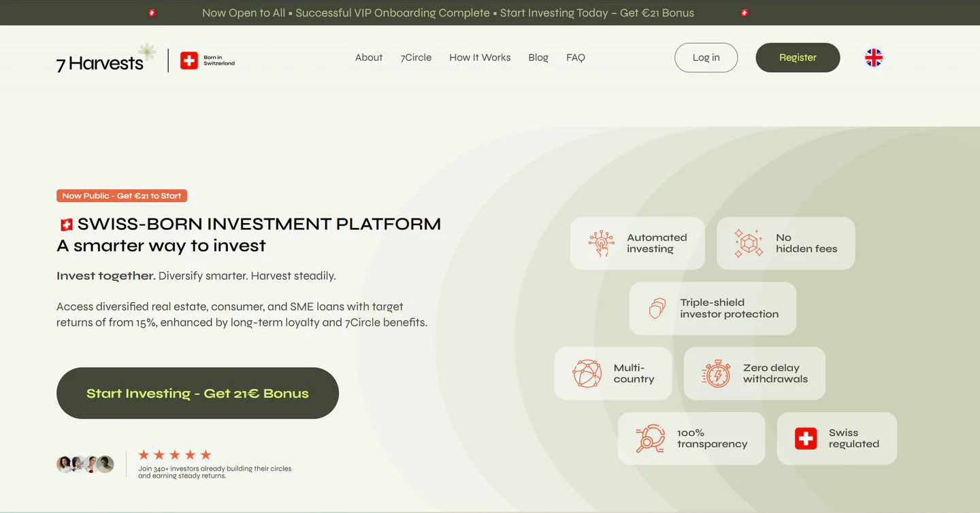Image resolution: width=980 pixels, height=513 pixels.
Task: Click 'Swiss regulated' label text
Action: click(x=854, y=439)
